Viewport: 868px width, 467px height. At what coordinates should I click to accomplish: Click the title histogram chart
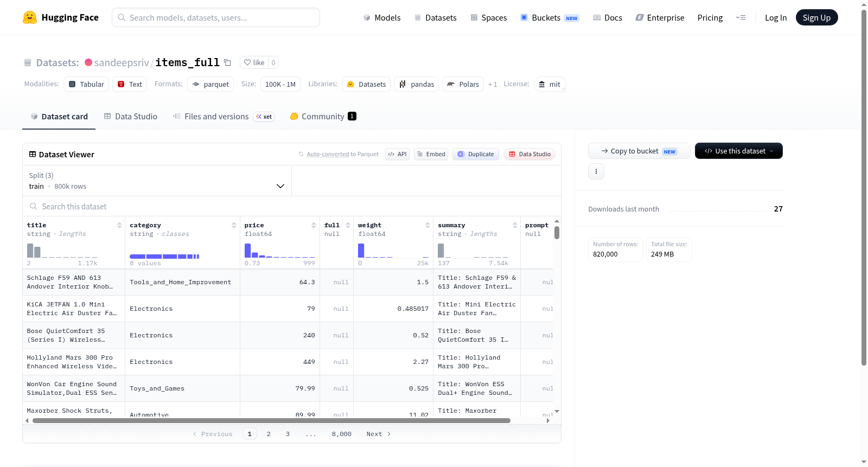[62, 250]
